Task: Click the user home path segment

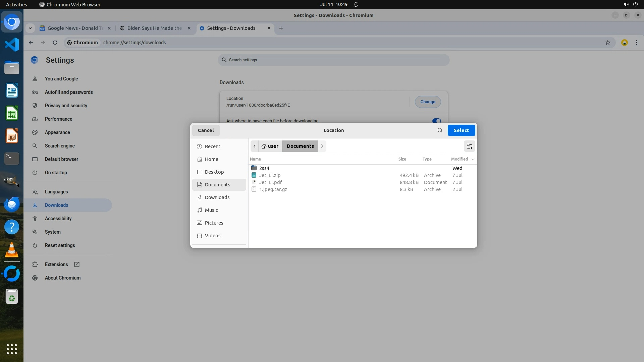Action: point(270,146)
